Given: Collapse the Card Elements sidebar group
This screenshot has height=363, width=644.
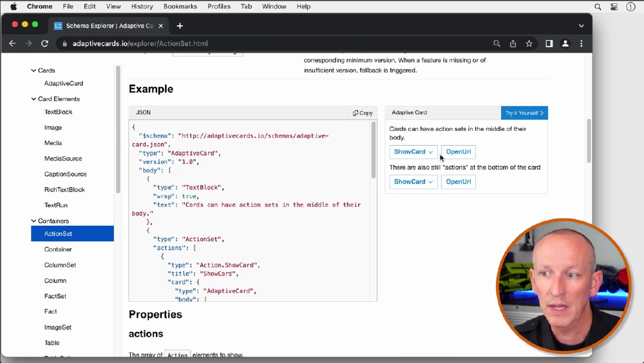Looking at the screenshot, I should 34,99.
